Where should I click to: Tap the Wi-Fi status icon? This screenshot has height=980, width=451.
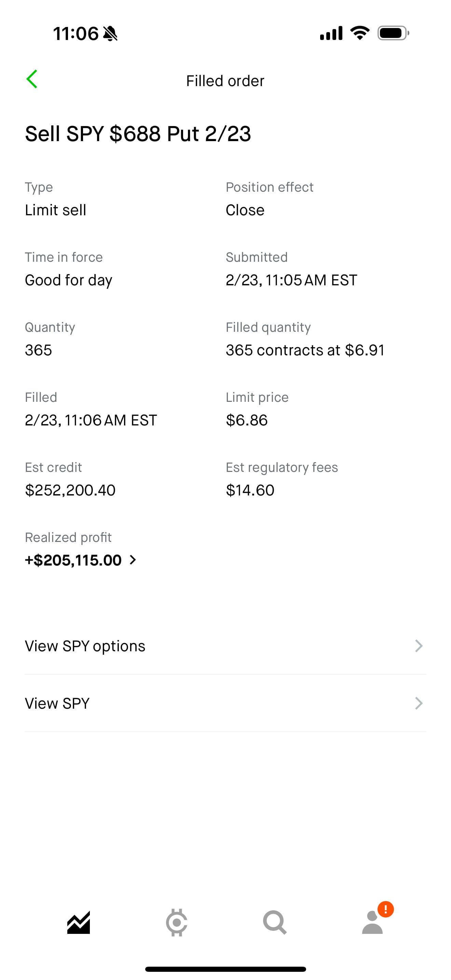coord(360,33)
